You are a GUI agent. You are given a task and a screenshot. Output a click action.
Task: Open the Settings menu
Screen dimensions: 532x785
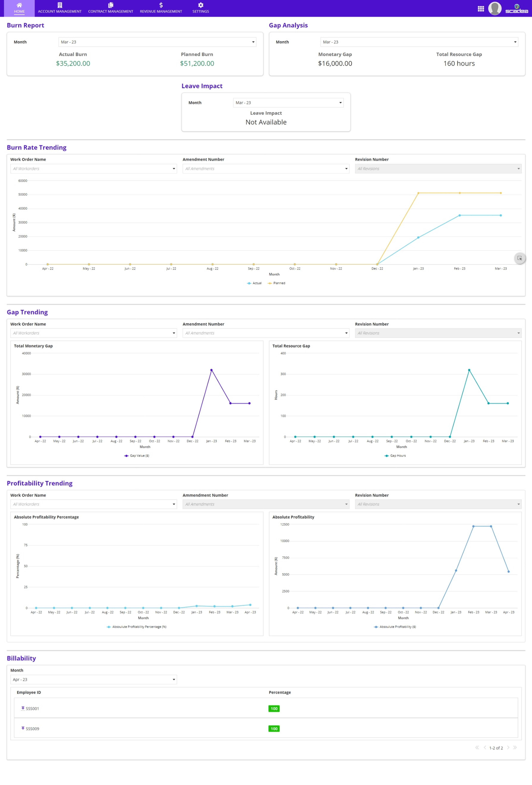(x=201, y=8)
